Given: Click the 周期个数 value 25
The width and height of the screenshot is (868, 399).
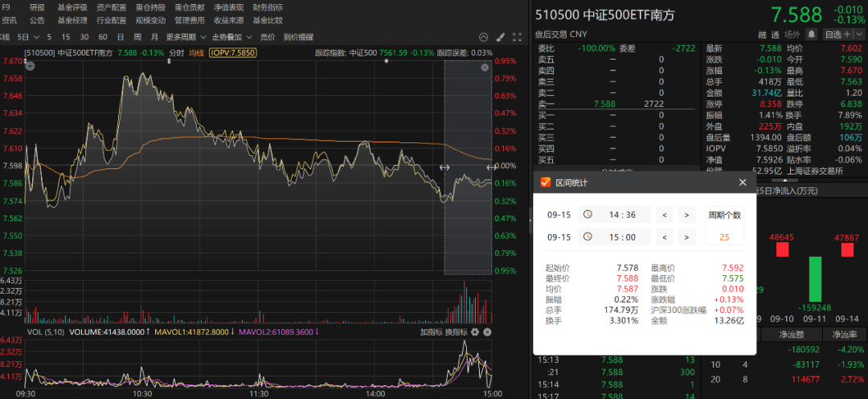Looking at the screenshot, I should [725, 237].
